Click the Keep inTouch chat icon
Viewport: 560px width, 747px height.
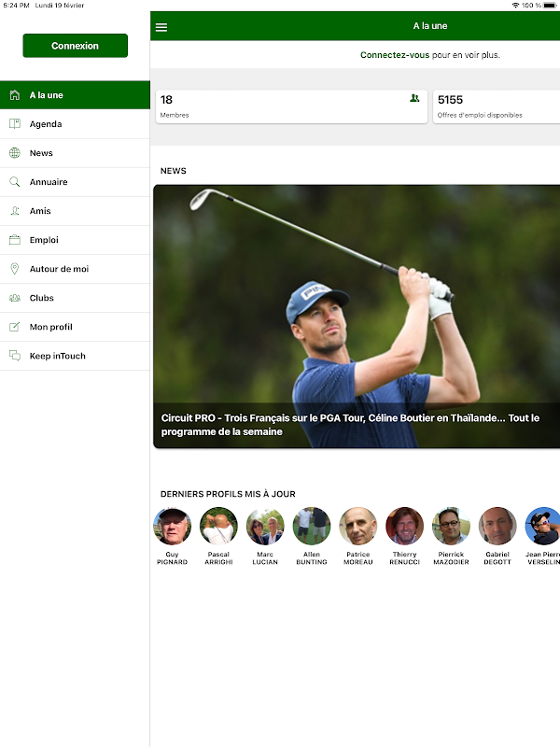coord(15,356)
